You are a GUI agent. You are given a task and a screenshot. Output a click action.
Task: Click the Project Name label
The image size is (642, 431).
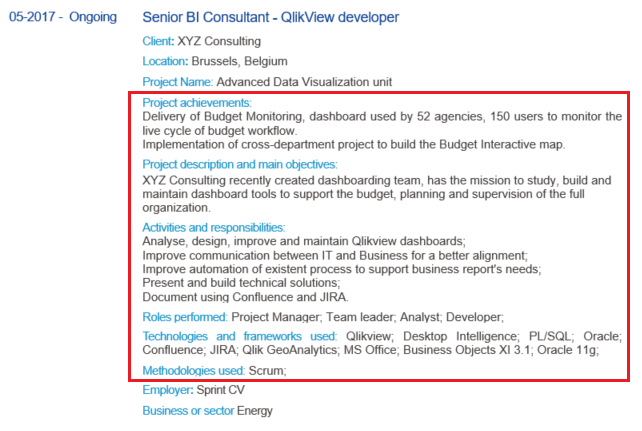177,82
